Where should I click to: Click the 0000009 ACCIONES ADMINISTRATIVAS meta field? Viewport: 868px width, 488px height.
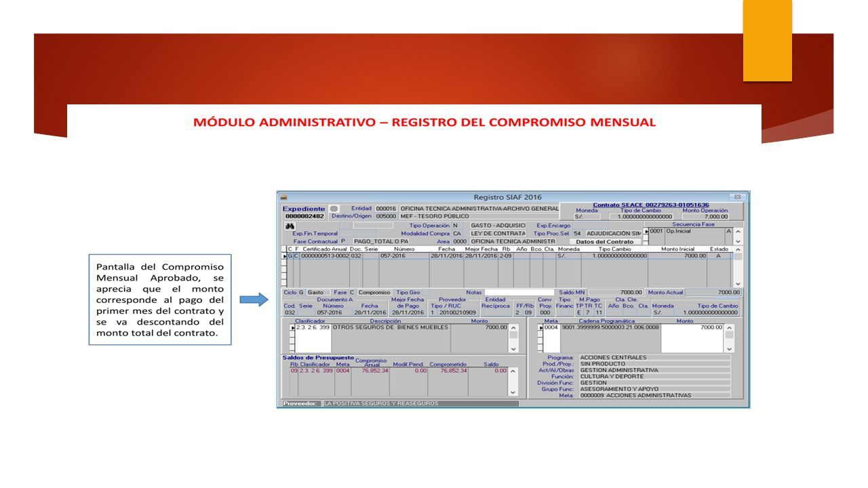tap(654, 395)
